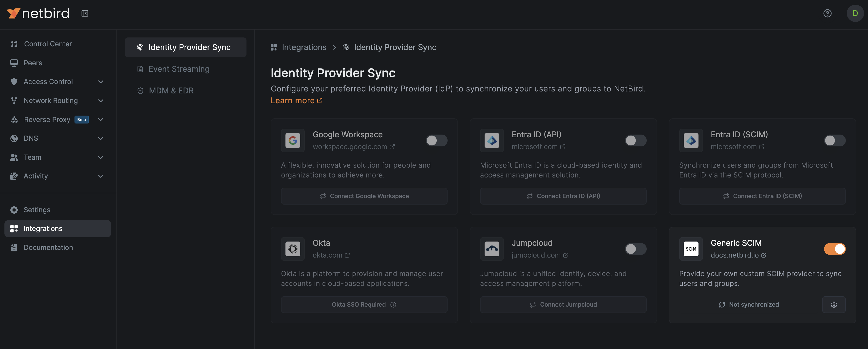The image size is (868, 349).
Task: Click the NetBird logo
Action: 38,14
